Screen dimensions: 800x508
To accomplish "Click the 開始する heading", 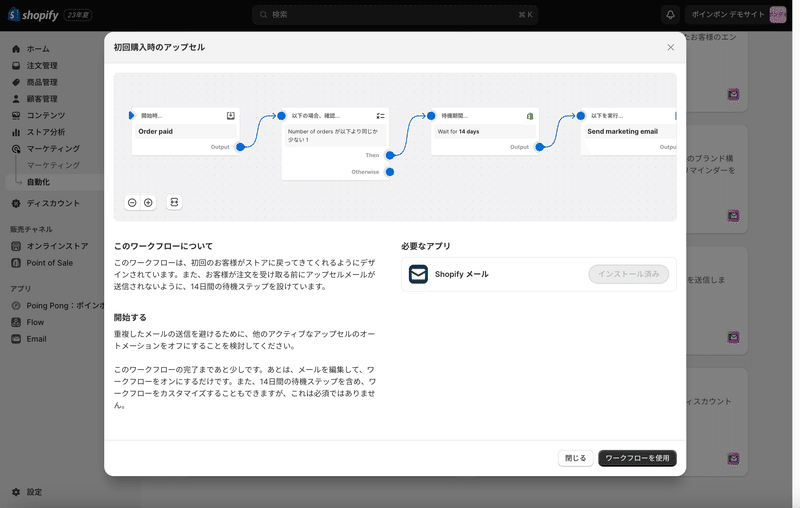I will click(130, 317).
